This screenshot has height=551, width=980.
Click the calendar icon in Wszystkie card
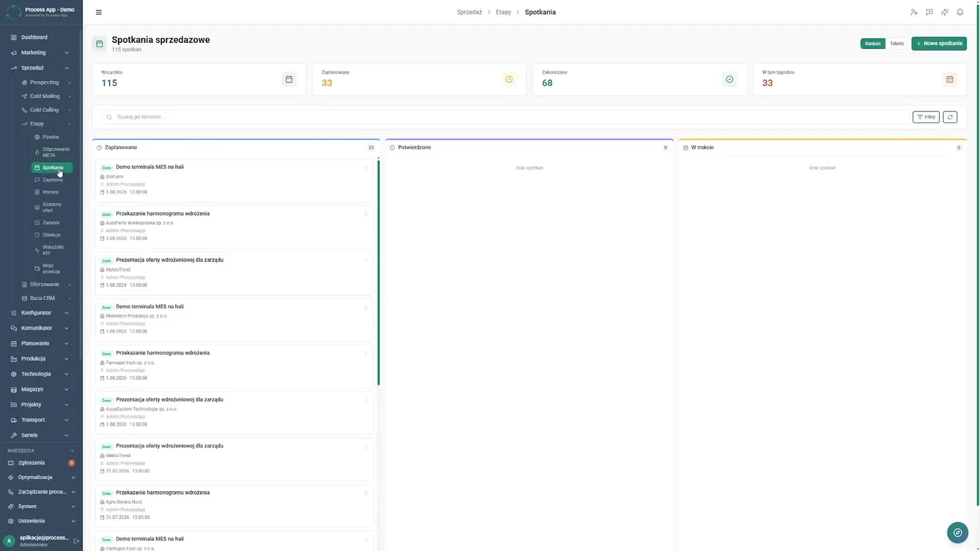[289, 80]
